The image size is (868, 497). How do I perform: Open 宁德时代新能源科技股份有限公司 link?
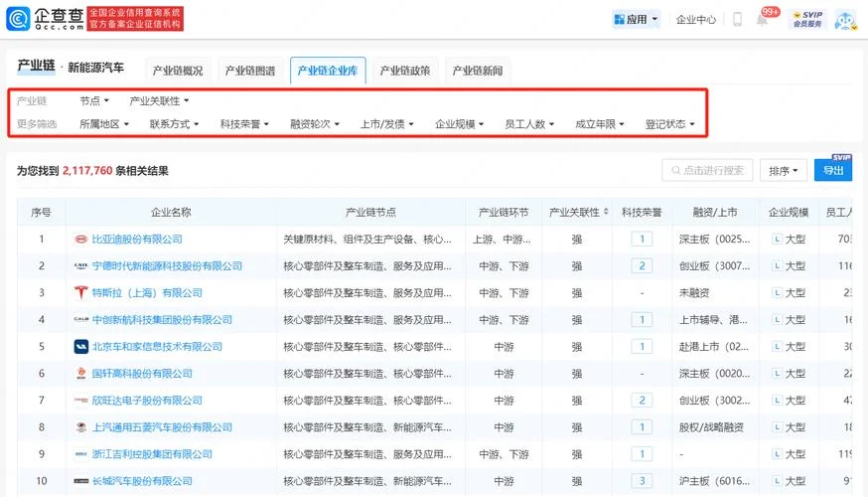click(167, 266)
